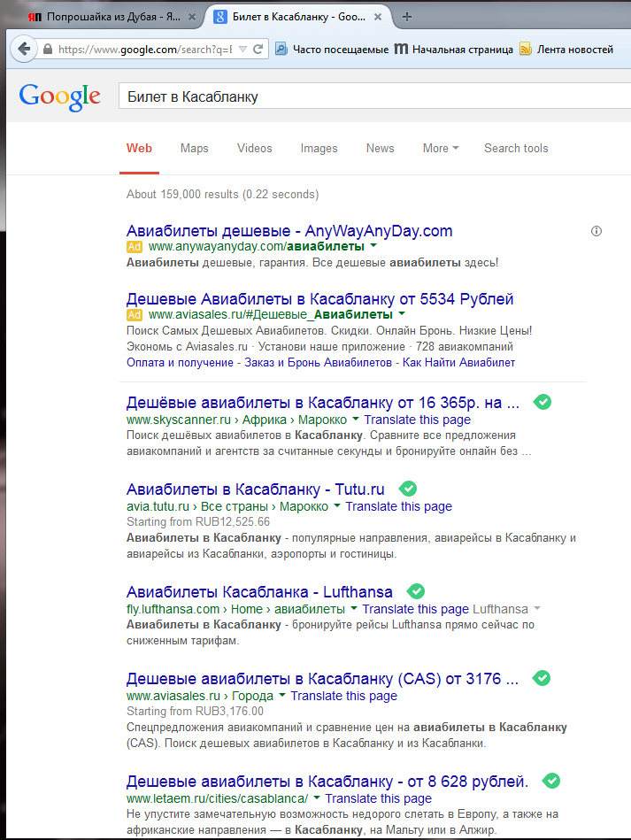
Task: Go back using the browser back arrow
Action: point(24,50)
